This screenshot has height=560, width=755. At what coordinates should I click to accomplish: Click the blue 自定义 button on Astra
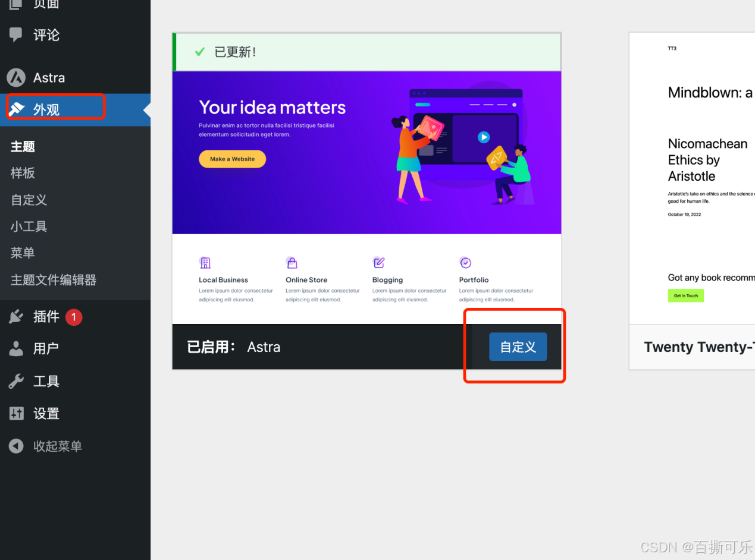pyautogui.click(x=518, y=347)
